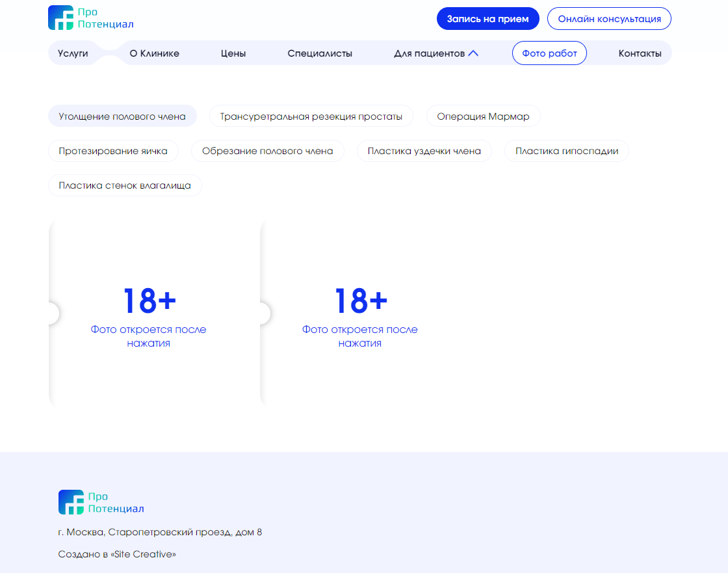Image resolution: width=728 pixels, height=573 pixels.
Task: Select the Фото работ menu item
Action: click(549, 53)
